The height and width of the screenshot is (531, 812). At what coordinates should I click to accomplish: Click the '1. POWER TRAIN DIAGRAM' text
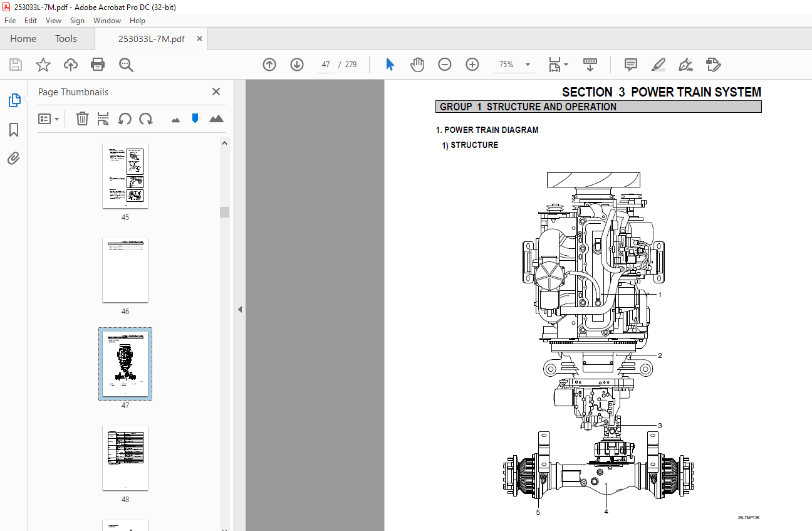pyautogui.click(x=487, y=130)
